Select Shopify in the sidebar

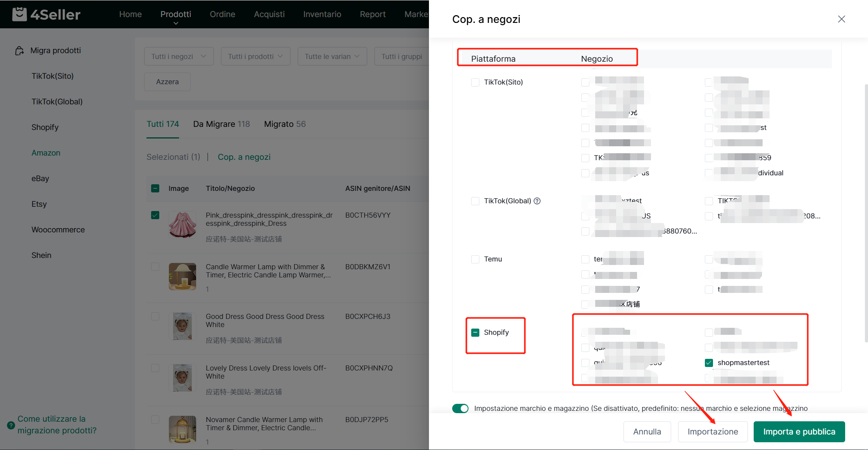pyautogui.click(x=45, y=127)
